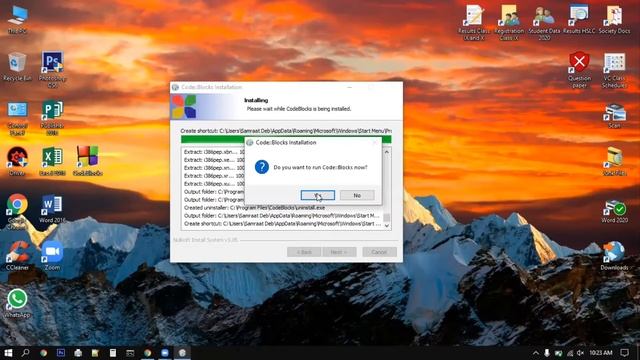Select Control Panel desktop icon
This screenshot has width=640, height=360.
coord(18,118)
